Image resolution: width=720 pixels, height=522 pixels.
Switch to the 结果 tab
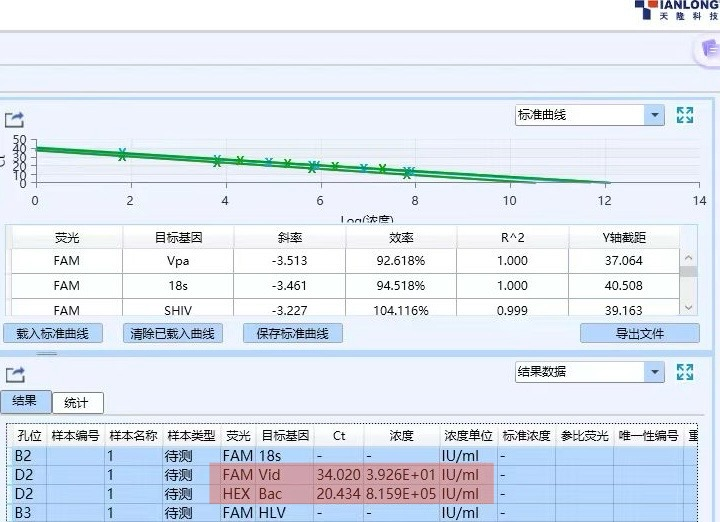click(x=24, y=401)
